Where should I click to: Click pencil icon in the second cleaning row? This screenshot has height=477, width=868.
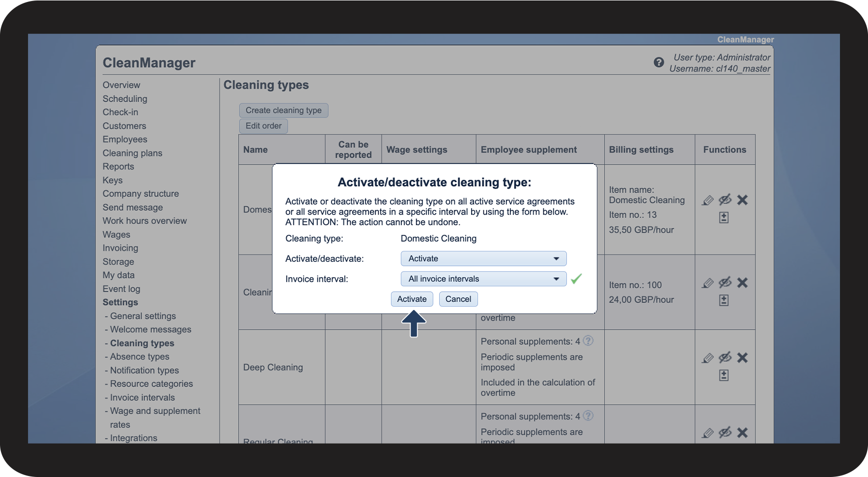(707, 283)
